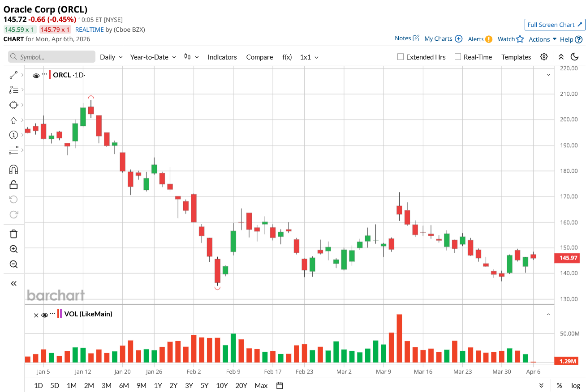Open the 1x1 grid layout dropdown

click(x=309, y=57)
